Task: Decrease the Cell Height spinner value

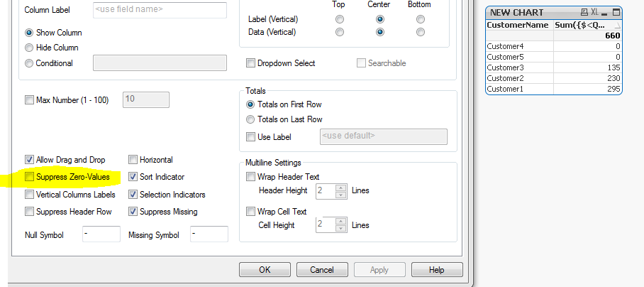Action: 341,229
